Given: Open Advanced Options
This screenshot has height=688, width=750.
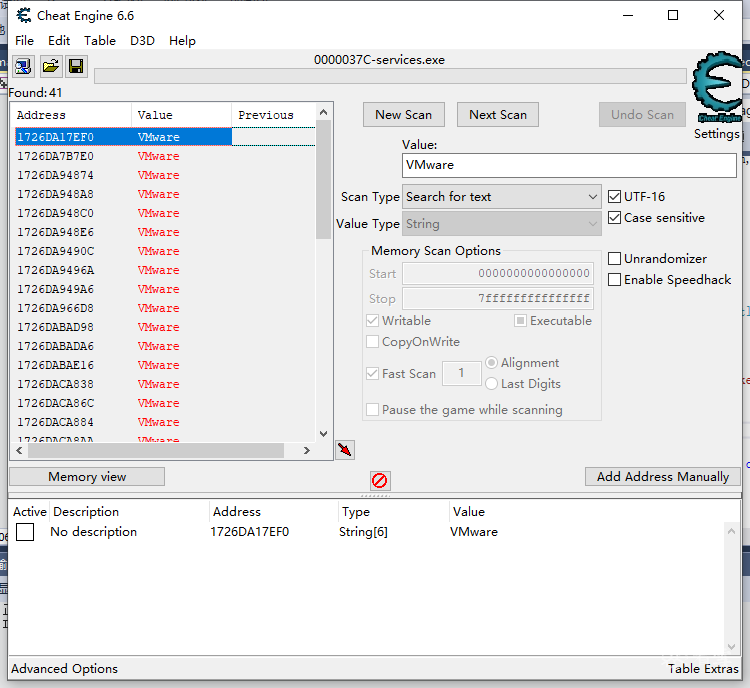Looking at the screenshot, I should coord(64,669).
